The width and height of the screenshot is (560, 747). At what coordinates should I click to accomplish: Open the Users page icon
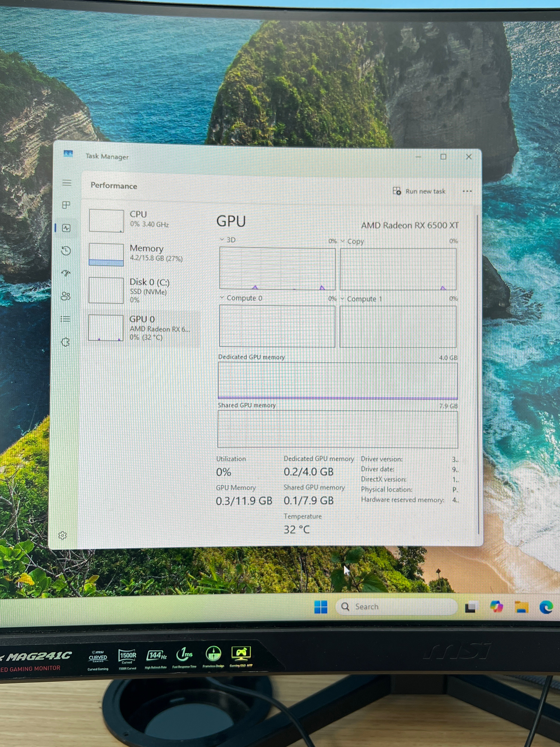[x=66, y=296]
